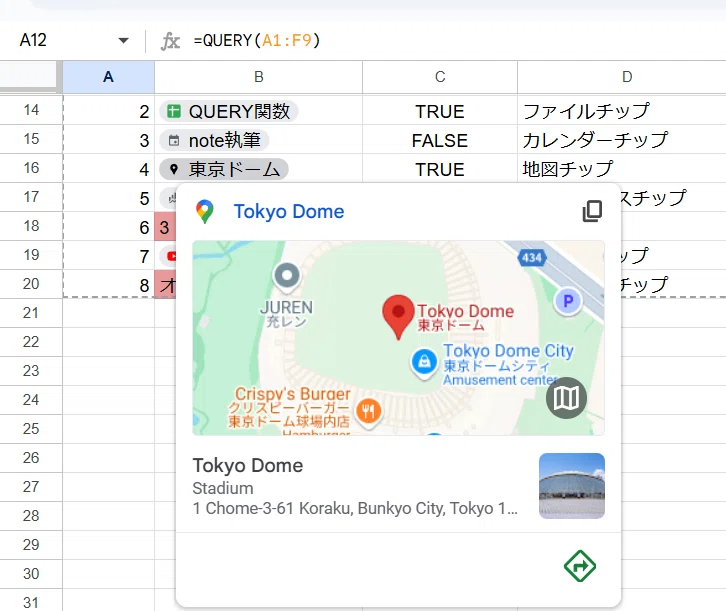Click calendar icon in note執筆 chip

click(174, 141)
